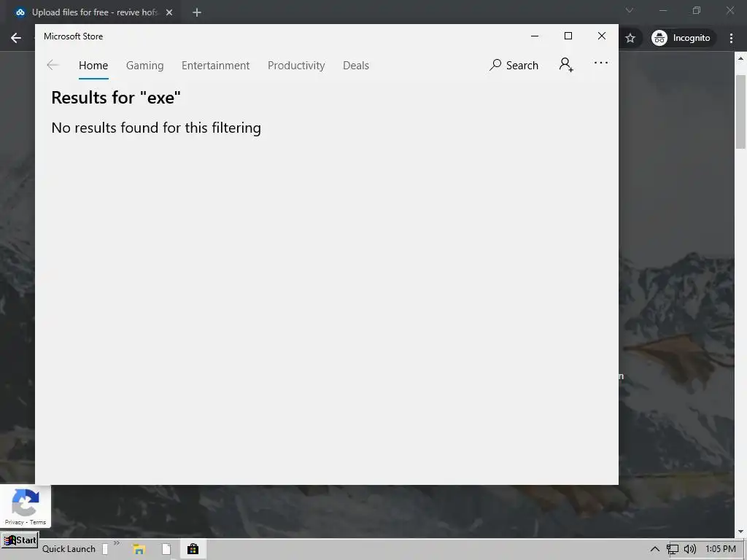Restore down the browser window
This screenshot has height=560, width=747.
pyautogui.click(x=697, y=10)
